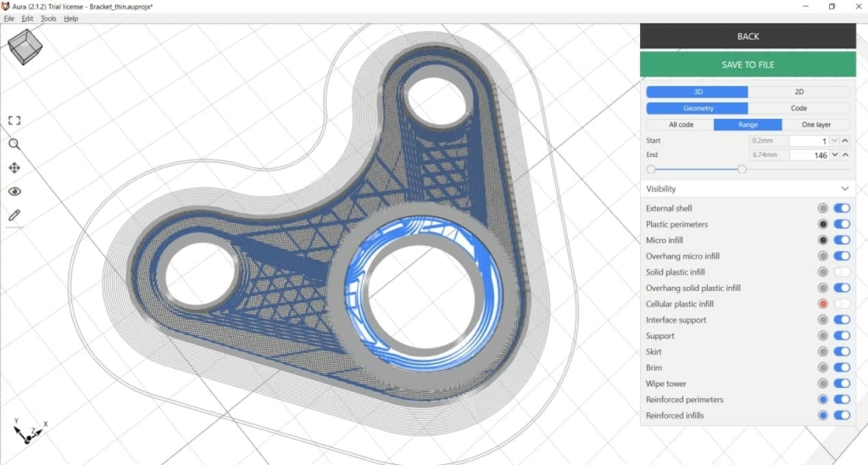Click Interface support color swatch
This screenshot has width=868, height=465.
(822, 320)
